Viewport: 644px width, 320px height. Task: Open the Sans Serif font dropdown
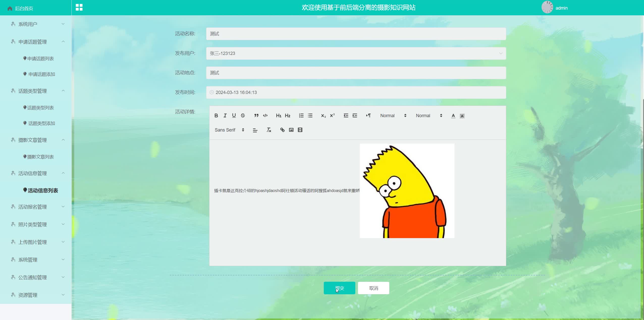(x=229, y=130)
